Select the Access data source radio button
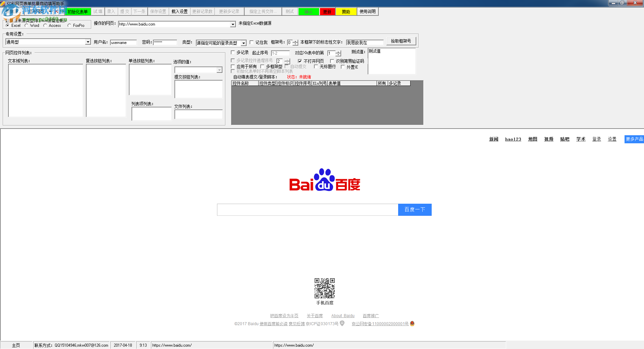 45,26
